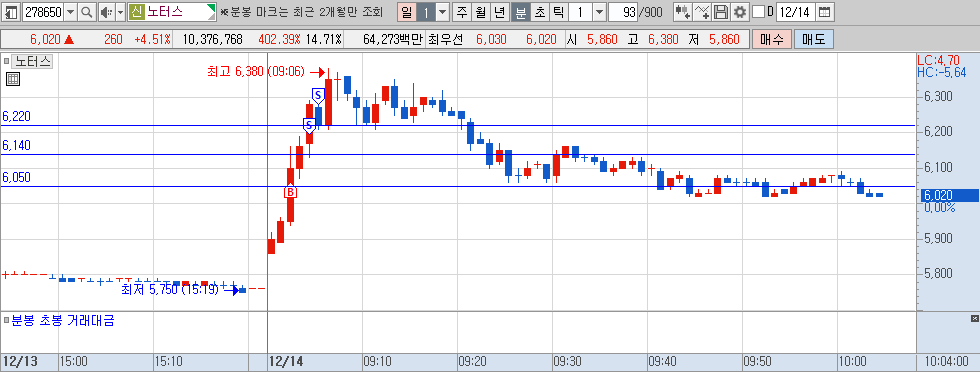Close the 거래대금 sub-panel with the x icon

tap(974, 319)
